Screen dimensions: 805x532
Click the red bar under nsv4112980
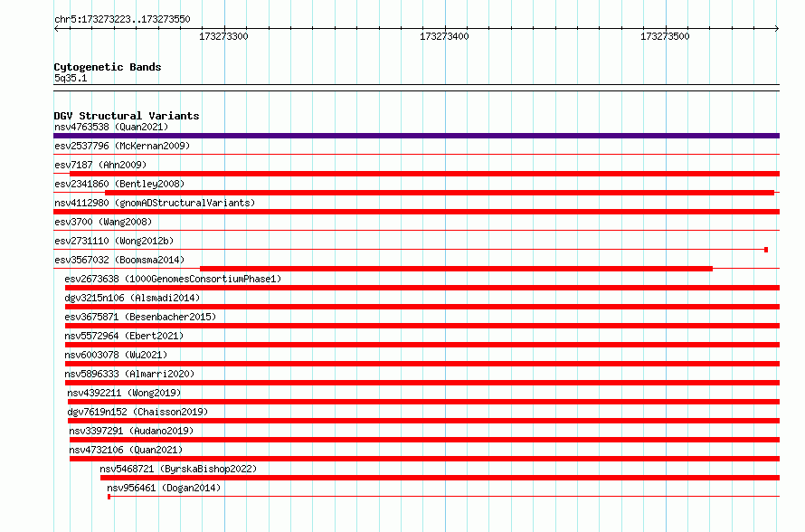416,212
